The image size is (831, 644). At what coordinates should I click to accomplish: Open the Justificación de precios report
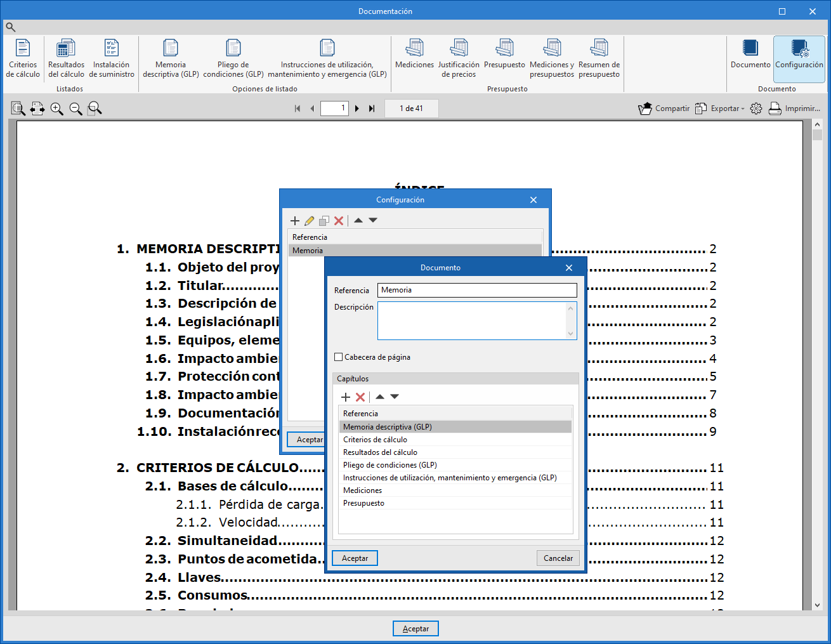(x=459, y=59)
